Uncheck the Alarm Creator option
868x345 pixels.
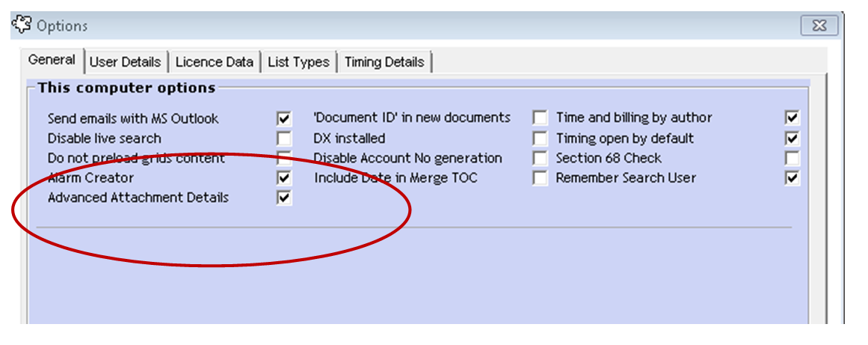click(x=284, y=178)
